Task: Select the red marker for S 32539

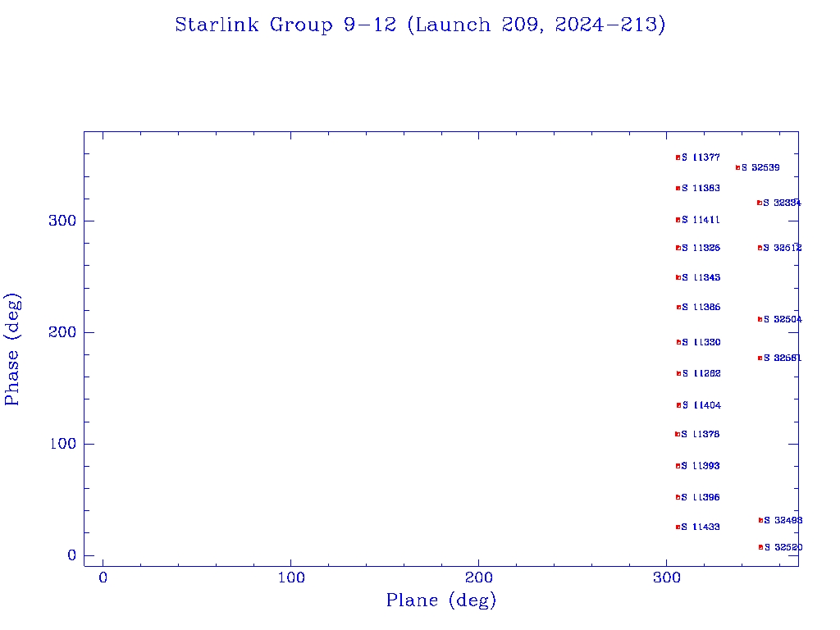Action: tap(737, 167)
